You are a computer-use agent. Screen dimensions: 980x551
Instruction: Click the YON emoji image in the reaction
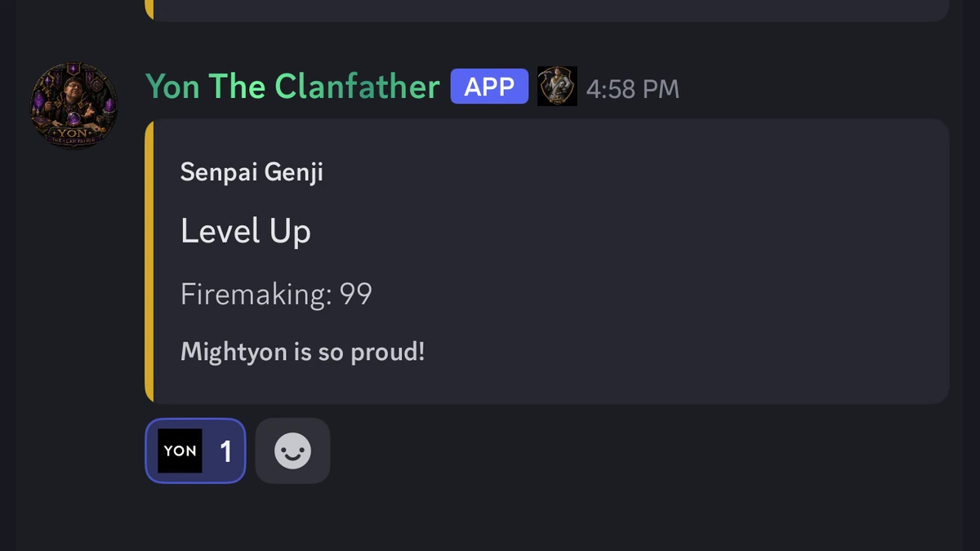point(180,451)
